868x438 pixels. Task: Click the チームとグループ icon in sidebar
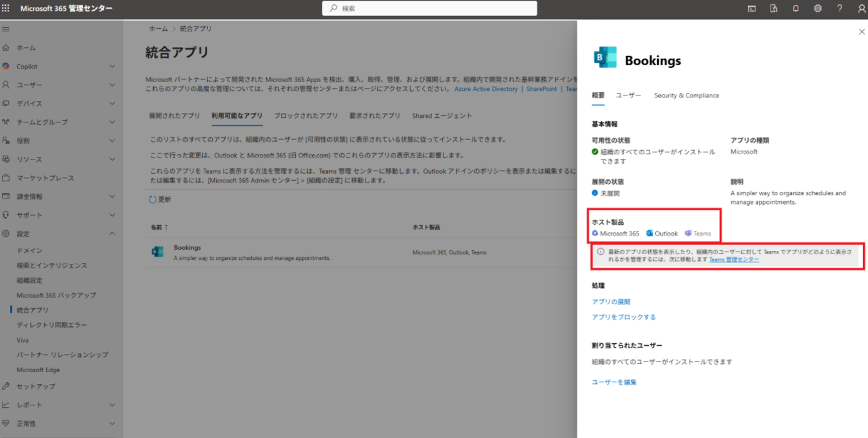(x=6, y=122)
